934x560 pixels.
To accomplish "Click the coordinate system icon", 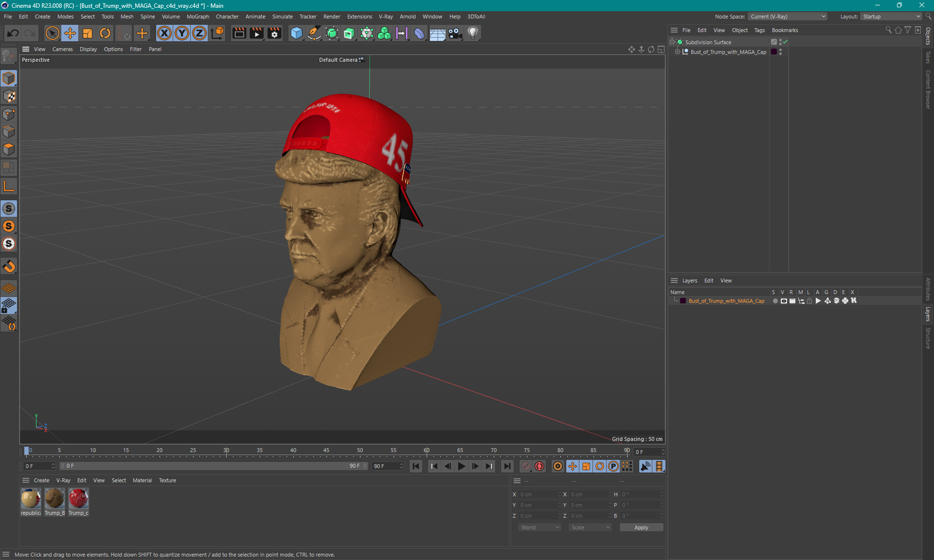I will click(x=217, y=33).
